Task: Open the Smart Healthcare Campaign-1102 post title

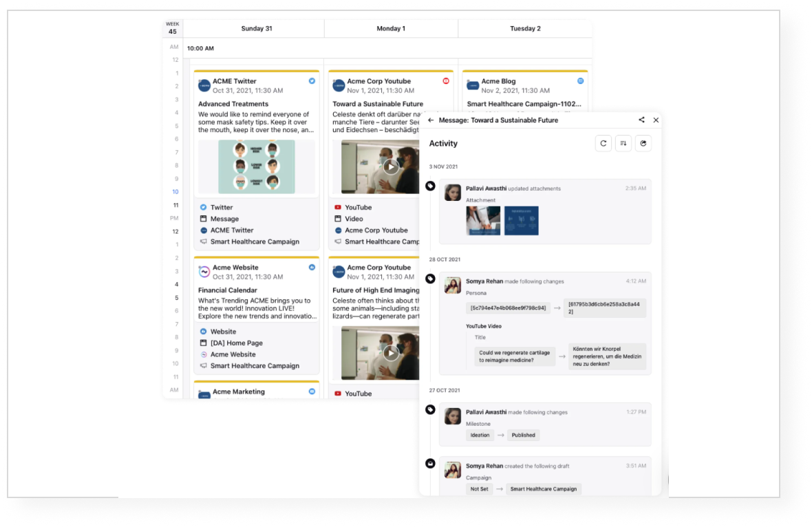Action: (524, 104)
